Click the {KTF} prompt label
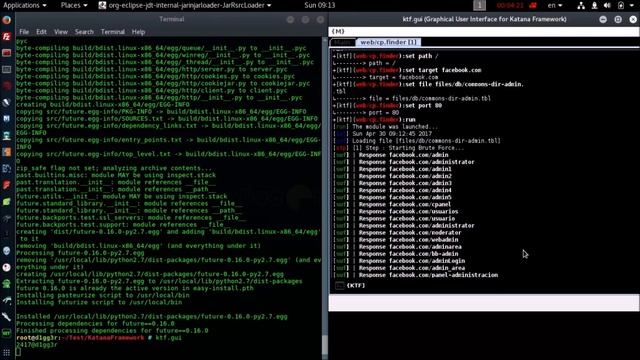 (x=356, y=286)
